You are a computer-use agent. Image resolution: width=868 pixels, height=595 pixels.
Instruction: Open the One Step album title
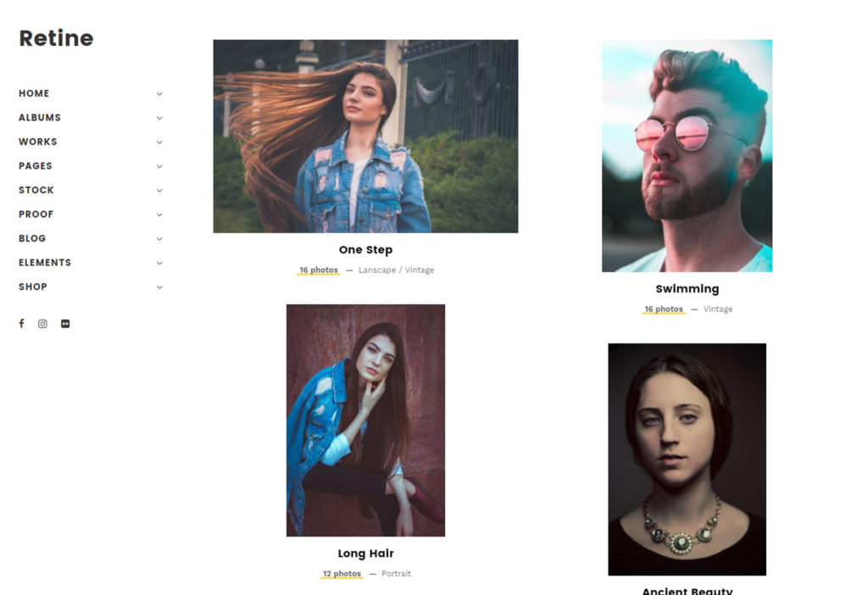point(366,250)
